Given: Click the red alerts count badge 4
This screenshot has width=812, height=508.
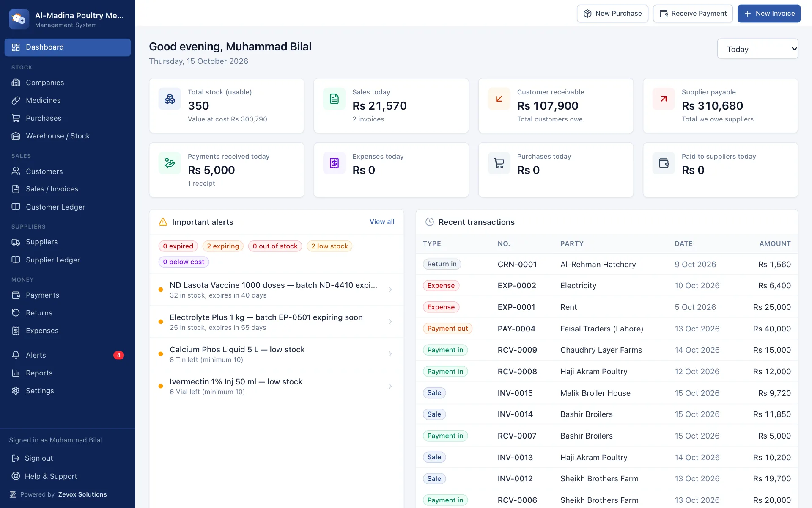Looking at the screenshot, I should 118,355.
